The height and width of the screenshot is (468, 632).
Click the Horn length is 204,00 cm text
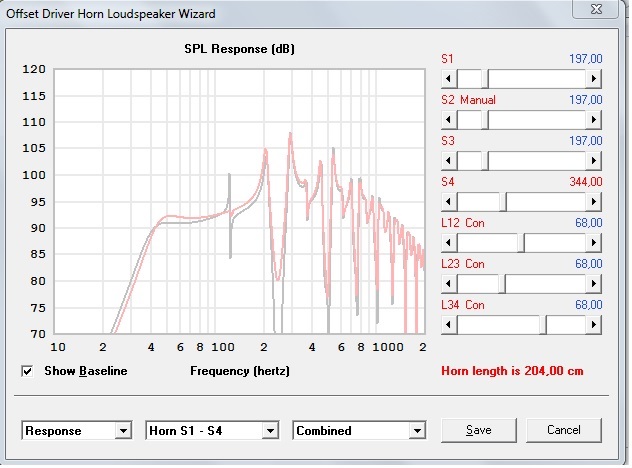[512, 371]
